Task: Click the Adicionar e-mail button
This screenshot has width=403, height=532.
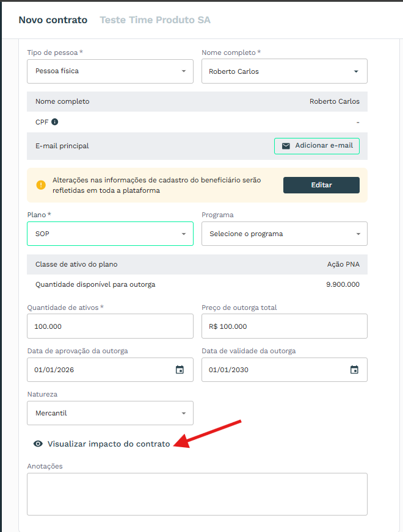Action: pyautogui.click(x=317, y=146)
